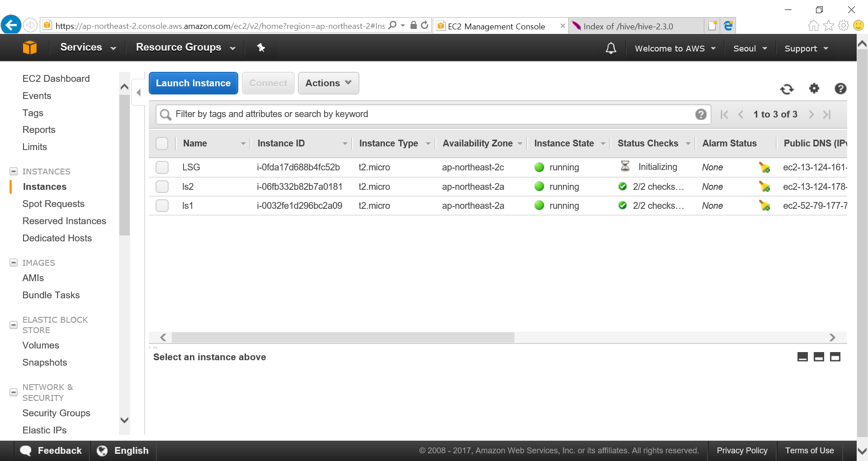The image size is (868, 461).
Task: Open the Welcome to AWS account menu
Action: pyautogui.click(x=675, y=48)
